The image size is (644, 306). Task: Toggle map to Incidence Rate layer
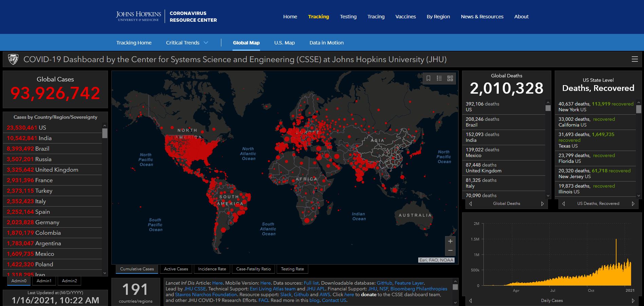point(212,269)
